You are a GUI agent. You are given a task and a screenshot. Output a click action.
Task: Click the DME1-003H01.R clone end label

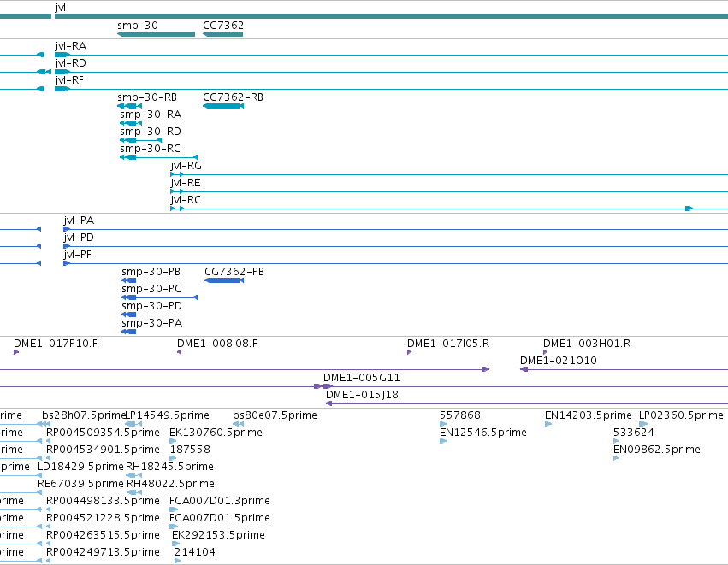click(587, 344)
